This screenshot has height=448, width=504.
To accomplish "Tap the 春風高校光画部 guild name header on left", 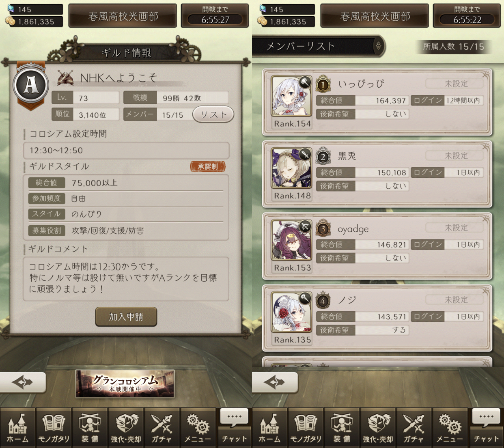I will click(x=123, y=16).
